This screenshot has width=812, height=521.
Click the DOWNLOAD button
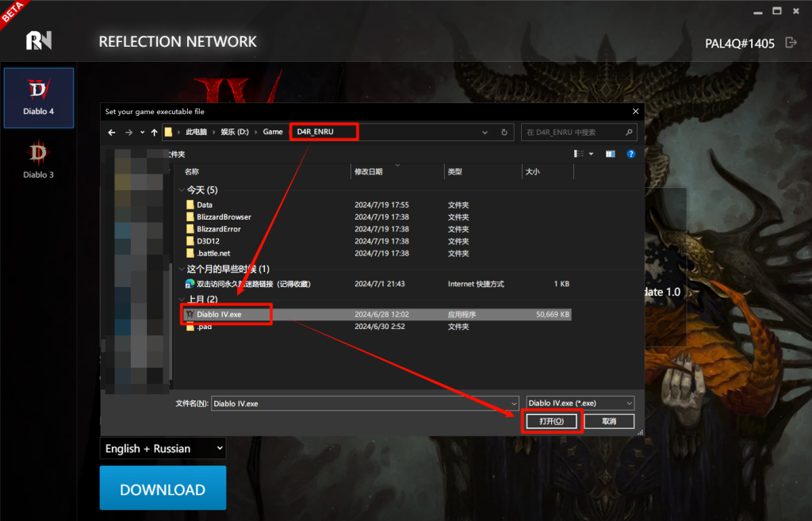[x=163, y=488]
